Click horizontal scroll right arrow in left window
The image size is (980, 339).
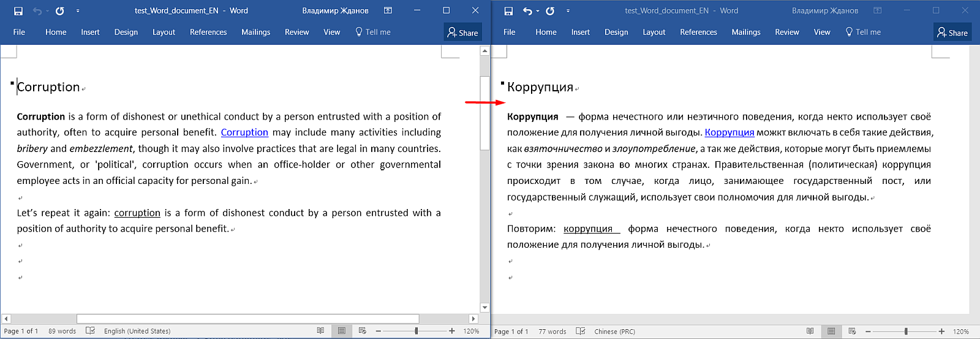pos(473,319)
